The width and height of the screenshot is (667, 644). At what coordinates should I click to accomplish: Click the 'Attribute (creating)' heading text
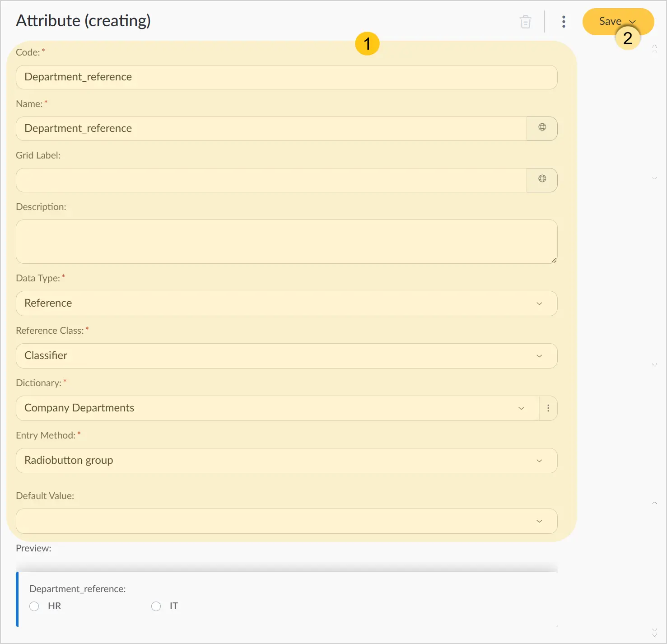click(83, 21)
